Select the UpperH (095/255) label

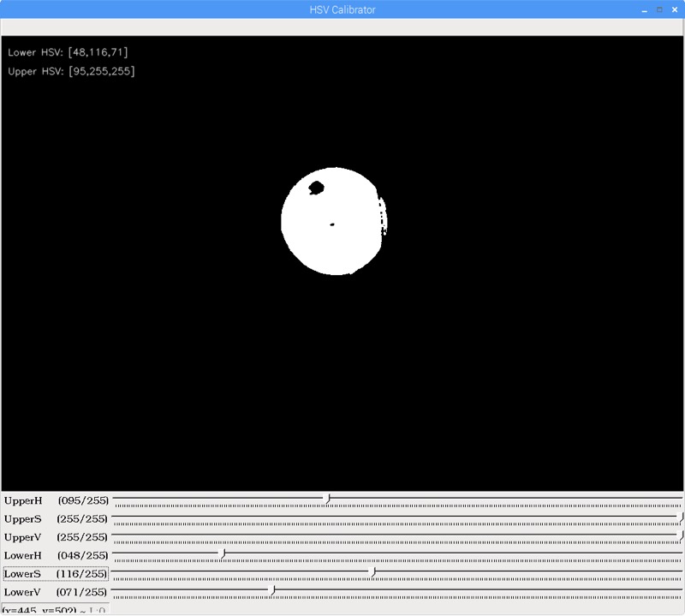point(56,500)
